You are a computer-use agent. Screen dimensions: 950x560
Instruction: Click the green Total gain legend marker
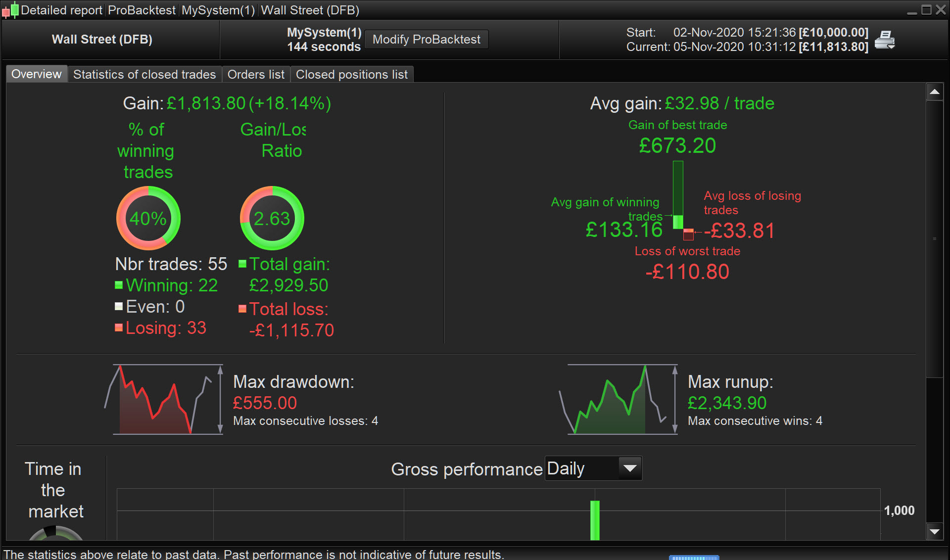pyautogui.click(x=242, y=264)
